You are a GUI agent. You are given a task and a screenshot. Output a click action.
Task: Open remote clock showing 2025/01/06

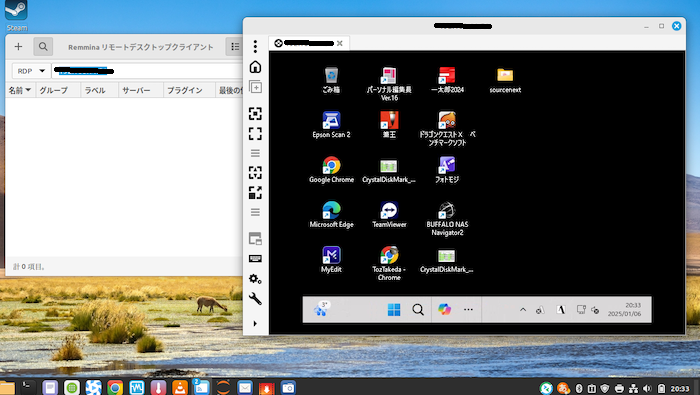pos(624,309)
